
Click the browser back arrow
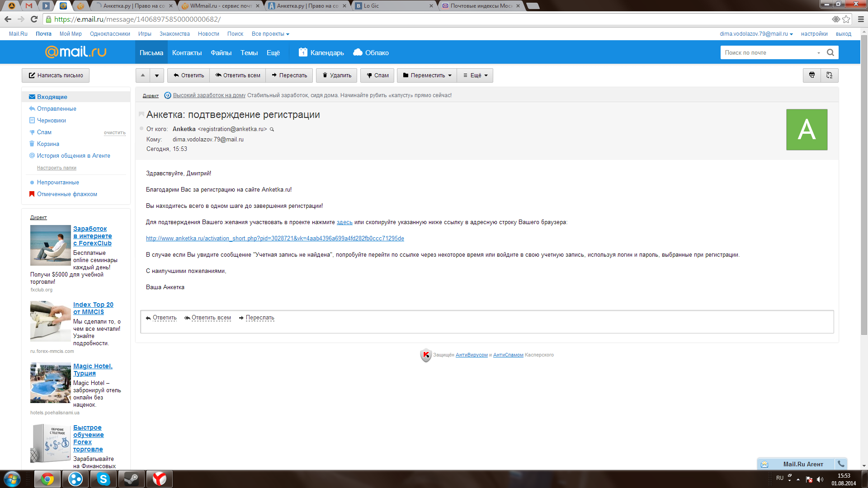[x=8, y=19]
